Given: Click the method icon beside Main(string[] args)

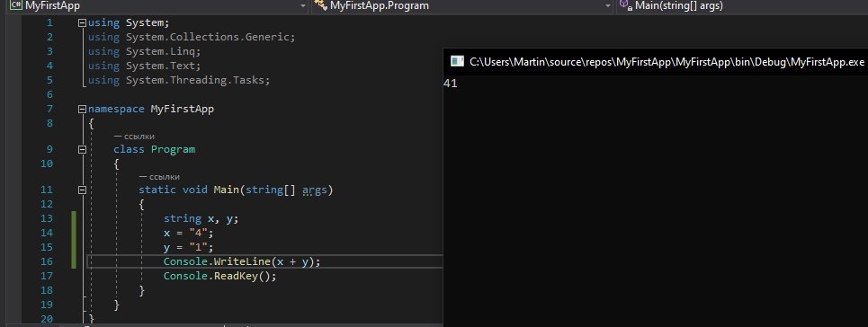Looking at the screenshot, I should (625, 6).
